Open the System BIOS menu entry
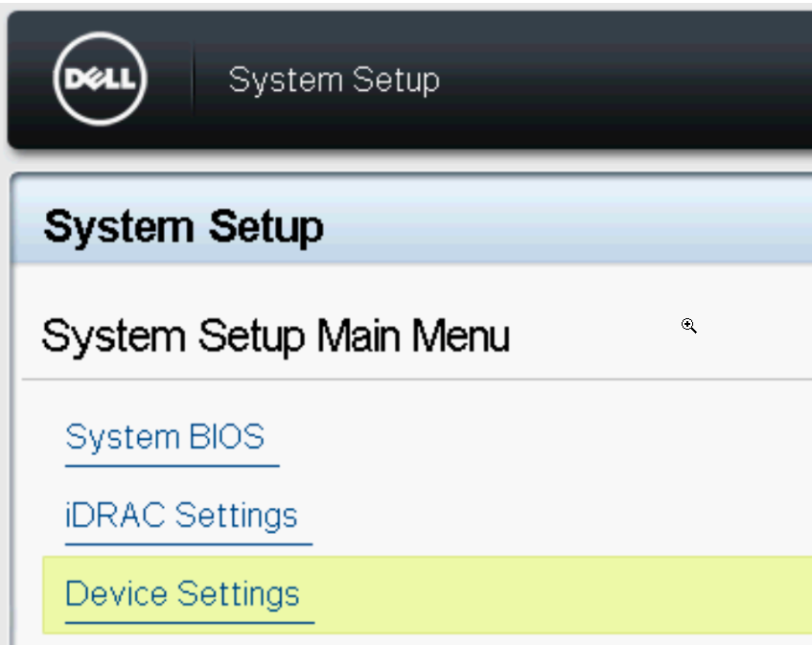812x645 pixels. (165, 436)
